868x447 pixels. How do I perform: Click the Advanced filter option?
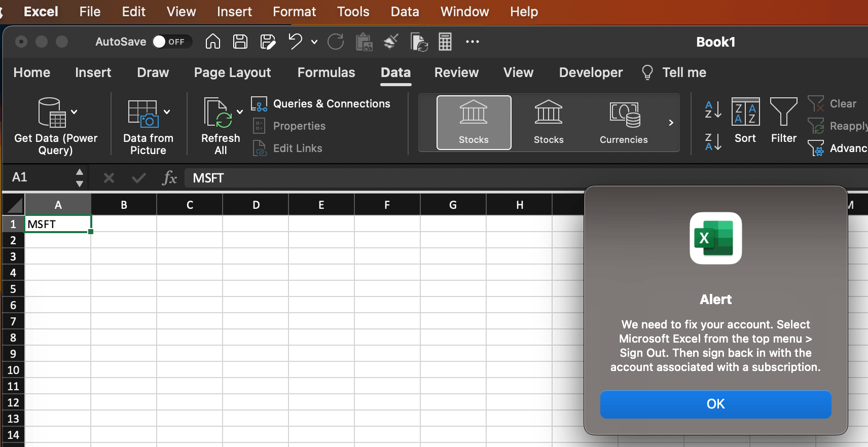[838, 148]
